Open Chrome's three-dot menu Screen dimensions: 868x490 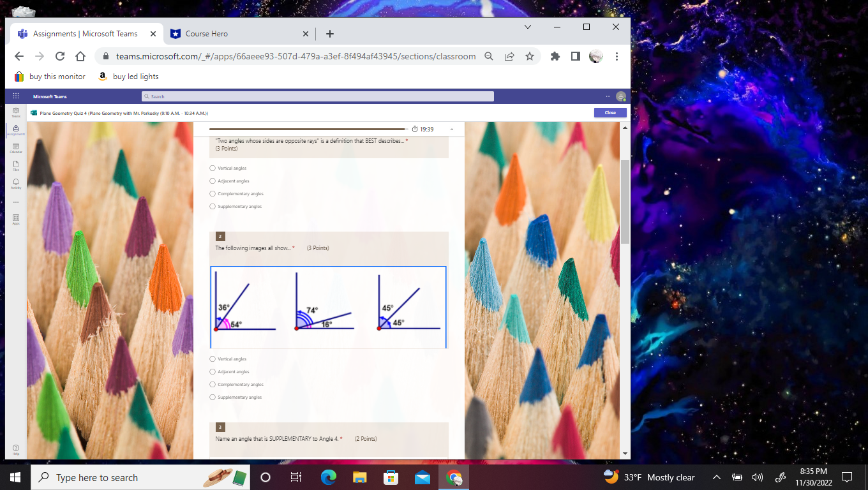pos(617,56)
